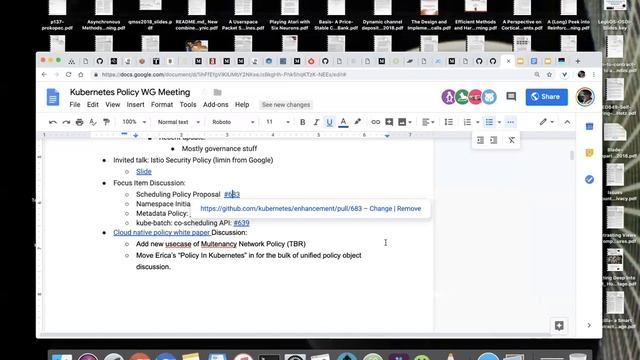Image resolution: width=640 pixels, height=360 pixels.
Task: Open the Roboto font dropdown
Action: tap(233, 122)
